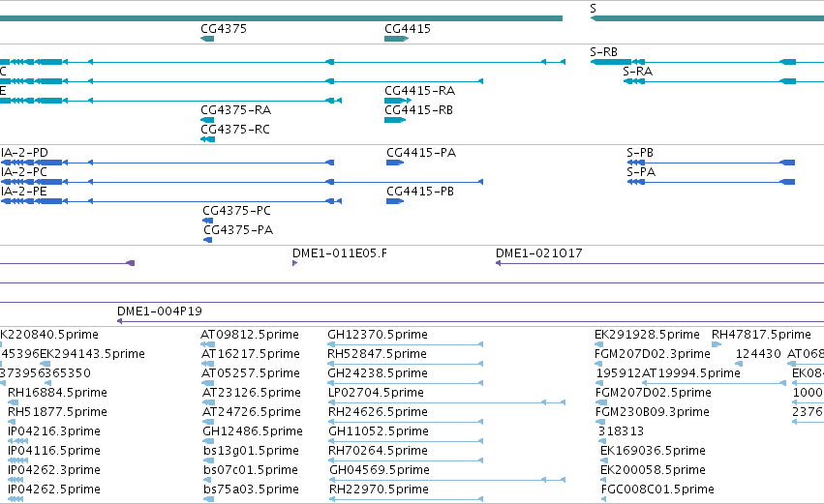Viewport: 824px width, 504px height.
Task: Select transcript CG4415-RA
Action: [419, 91]
